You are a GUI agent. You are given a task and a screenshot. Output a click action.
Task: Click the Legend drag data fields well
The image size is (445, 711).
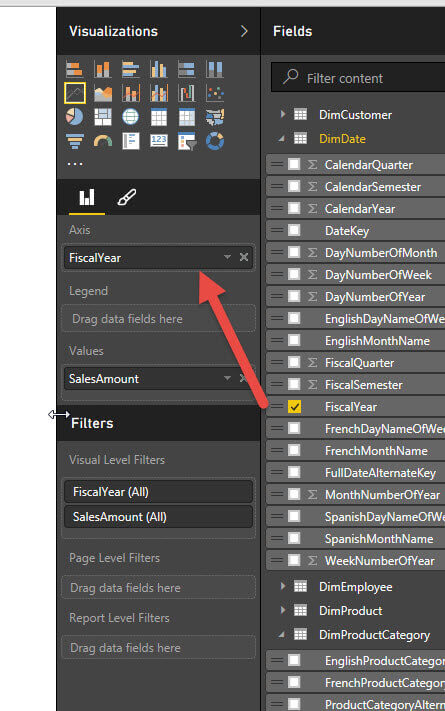coord(158,319)
